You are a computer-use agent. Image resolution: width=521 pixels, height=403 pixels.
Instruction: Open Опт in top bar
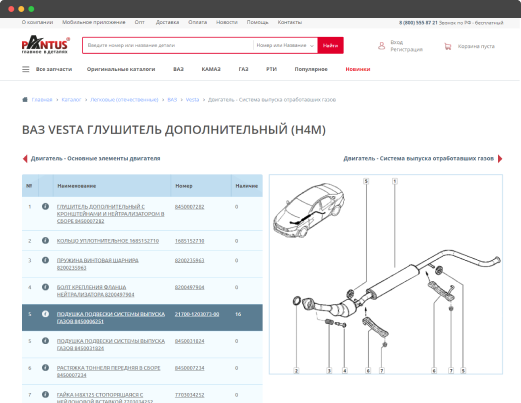pos(140,22)
